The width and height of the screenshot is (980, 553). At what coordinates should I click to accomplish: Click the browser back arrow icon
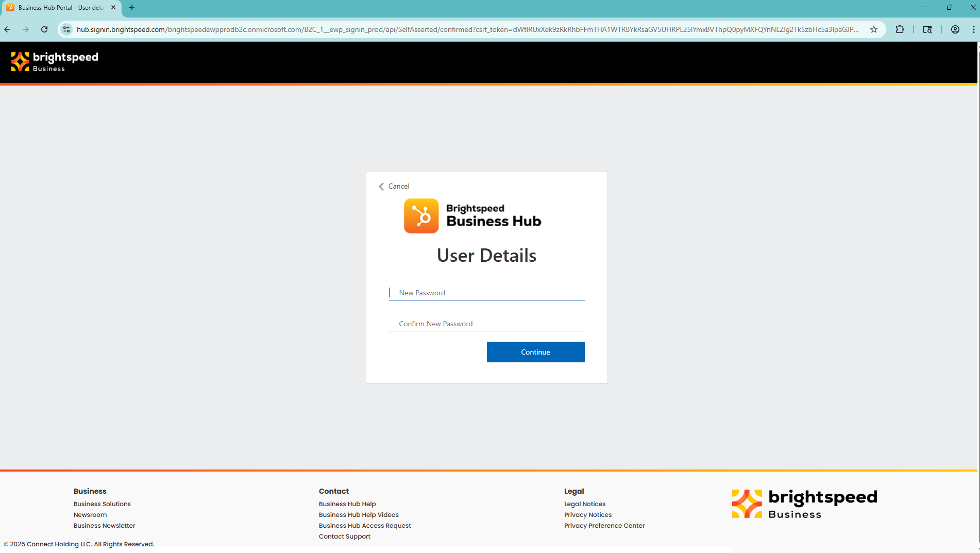point(7,29)
